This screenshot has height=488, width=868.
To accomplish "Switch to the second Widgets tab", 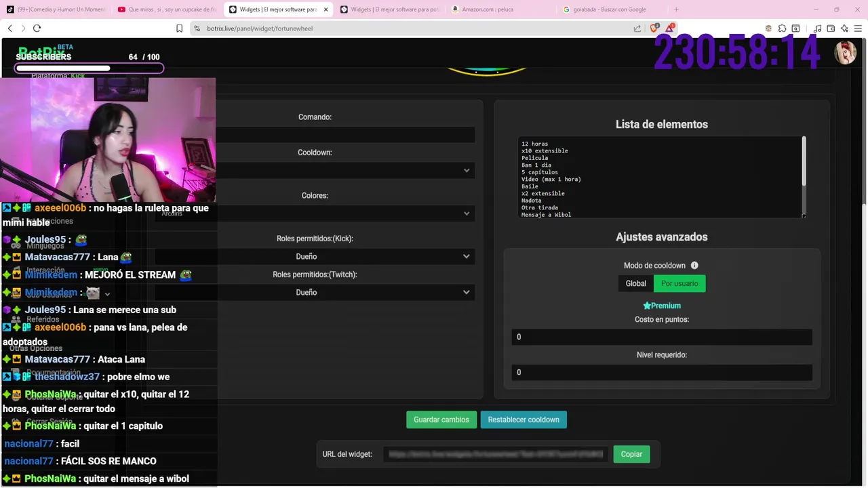I will tap(389, 9).
